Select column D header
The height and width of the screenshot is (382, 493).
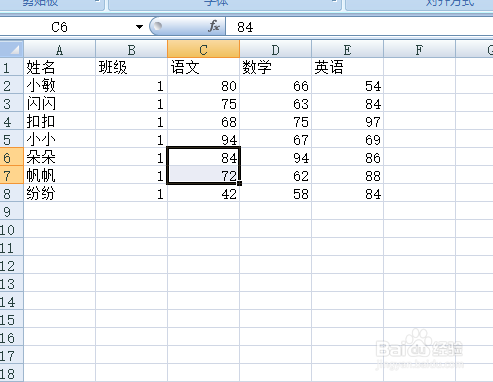(276, 50)
